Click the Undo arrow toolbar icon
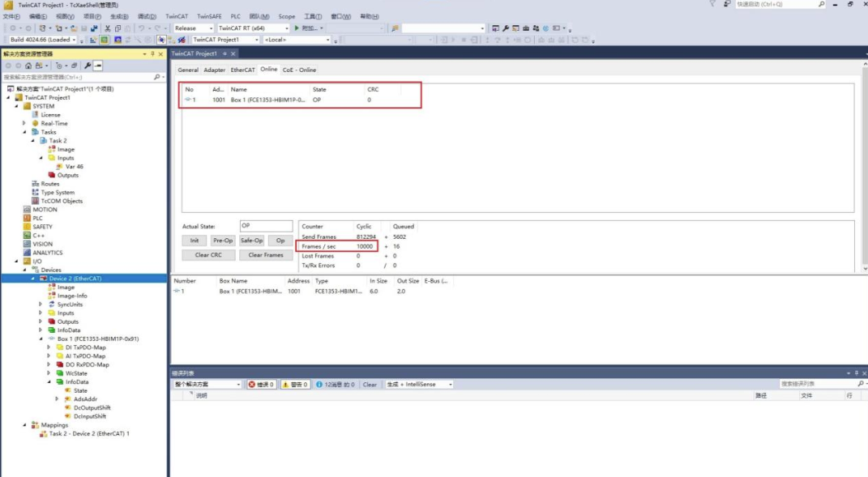The image size is (868, 477). (141, 28)
